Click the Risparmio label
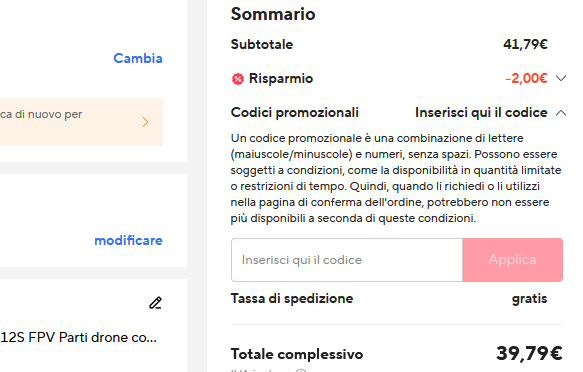Image resolution: width=583 pixels, height=372 pixels. tap(281, 78)
